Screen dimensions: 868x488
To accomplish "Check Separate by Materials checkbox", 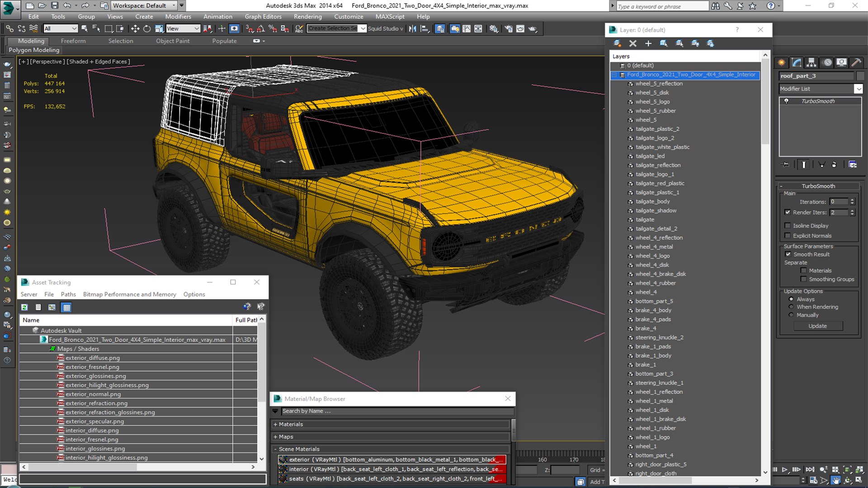I will point(803,271).
